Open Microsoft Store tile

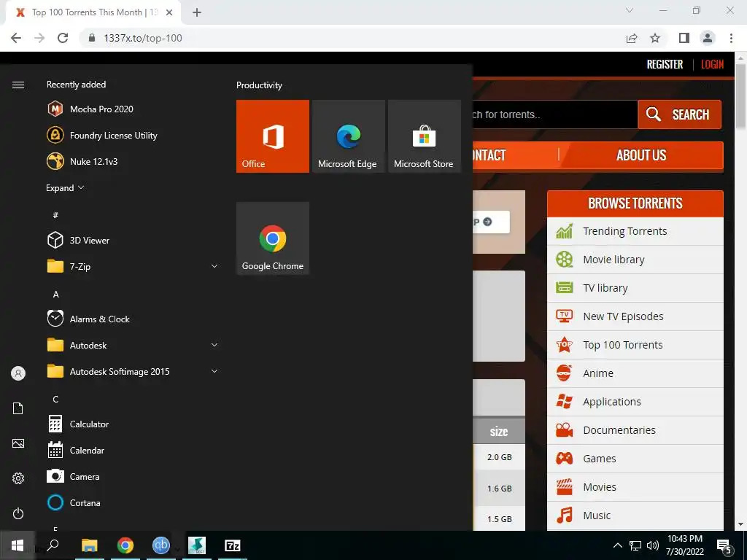pos(425,136)
